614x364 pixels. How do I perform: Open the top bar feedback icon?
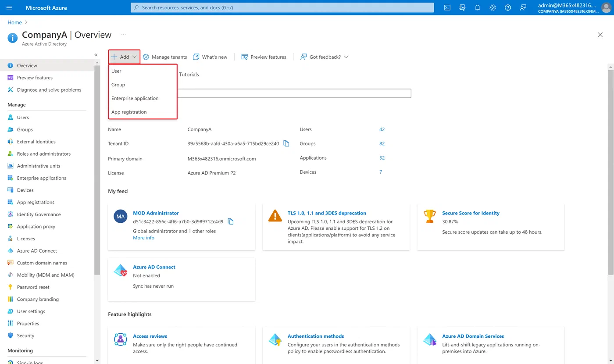(x=523, y=7)
